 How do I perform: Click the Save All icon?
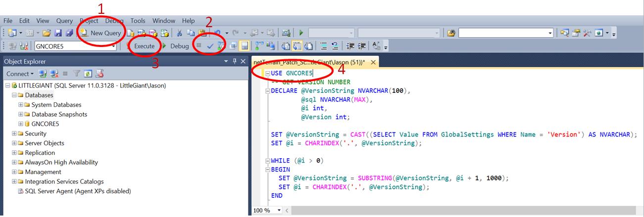pyautogui.click(x=69, y=33)
